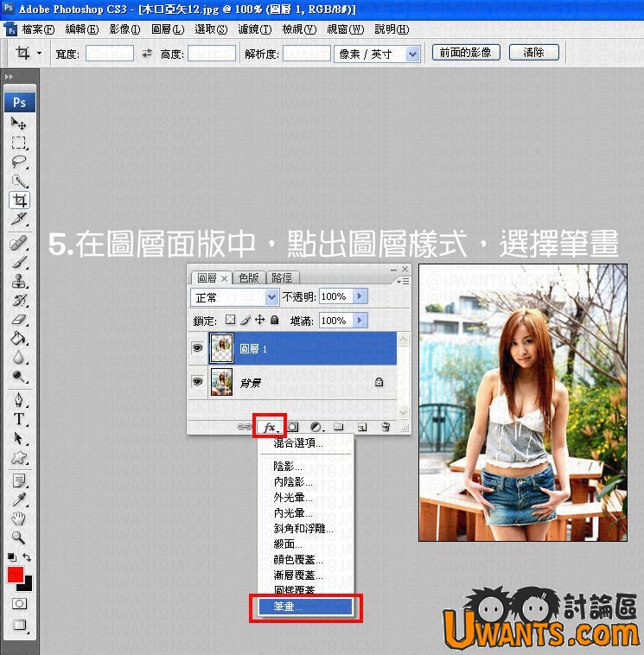
Task: Select the Eyedropper tool
Action: point(18,500)
